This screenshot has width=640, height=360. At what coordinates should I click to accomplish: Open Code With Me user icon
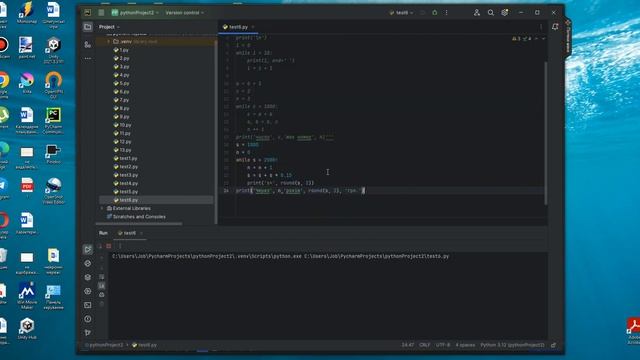pos(477,13)
